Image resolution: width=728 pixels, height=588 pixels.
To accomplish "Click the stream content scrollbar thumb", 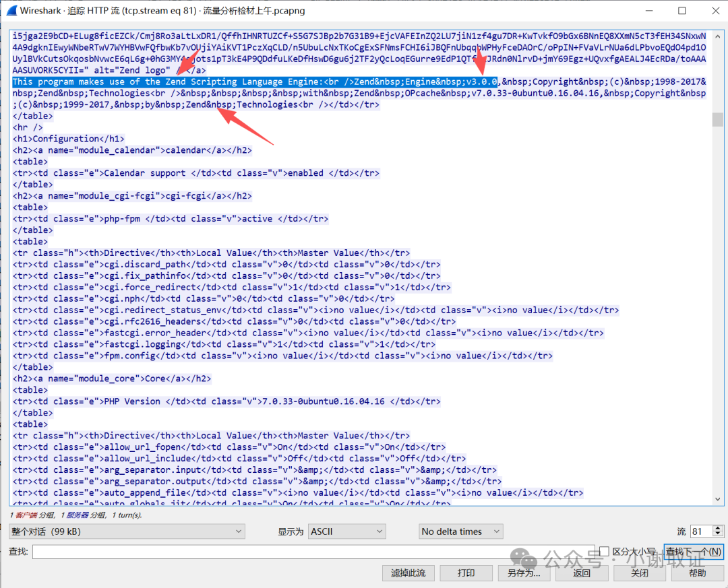I will [717, 119].
